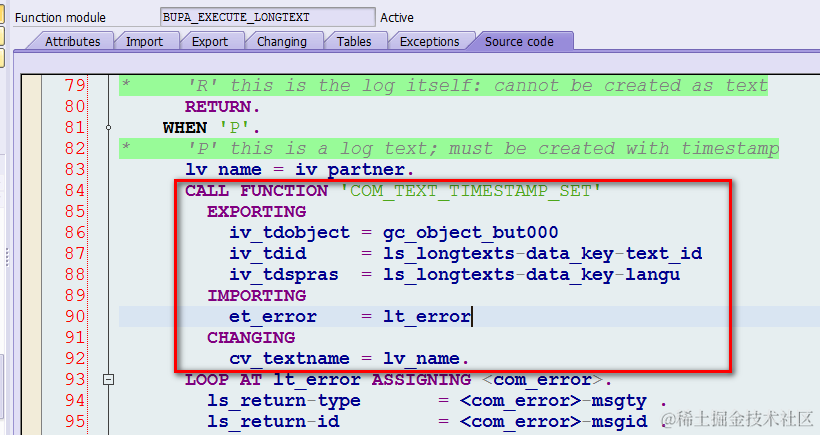Click the CHANGING keyword on line 91
The height and width of the screenshot is (435, 820).
[x=251, y=337]
